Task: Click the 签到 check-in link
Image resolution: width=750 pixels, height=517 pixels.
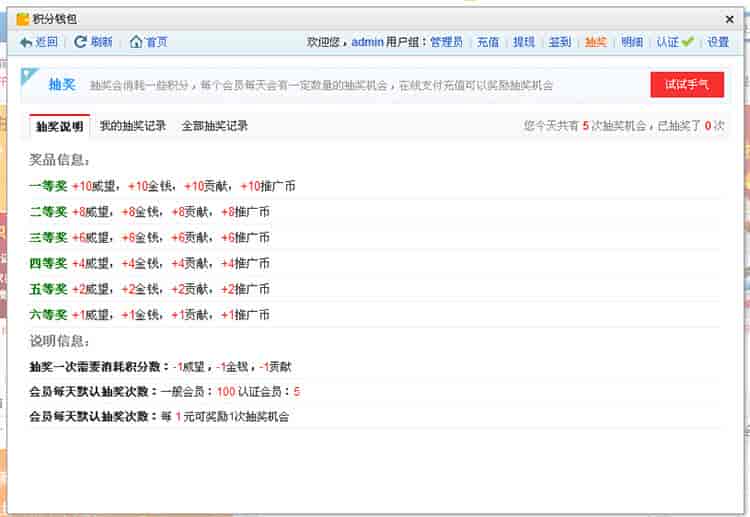Action: pyautogui.click(x=560, y=42)
